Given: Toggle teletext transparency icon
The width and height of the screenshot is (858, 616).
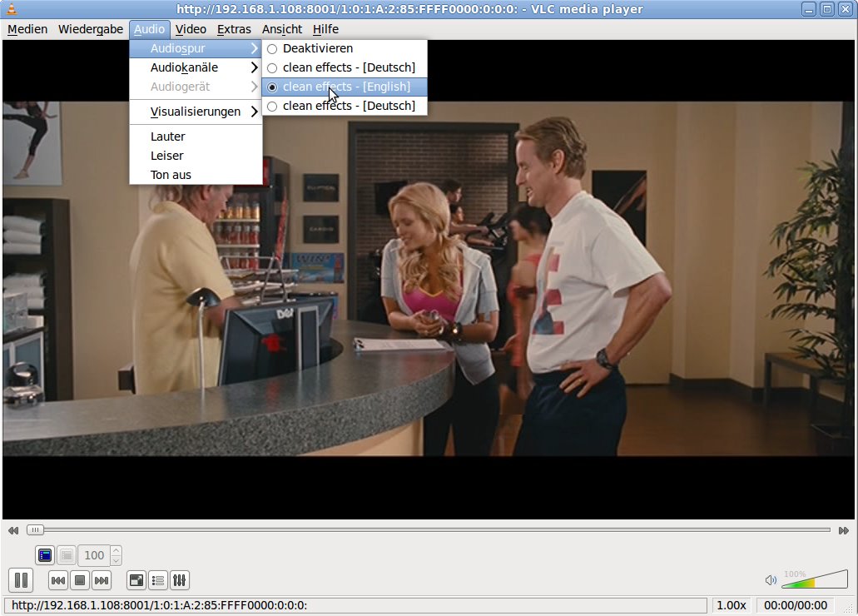Looking at the screenshot, I should 67,555.
